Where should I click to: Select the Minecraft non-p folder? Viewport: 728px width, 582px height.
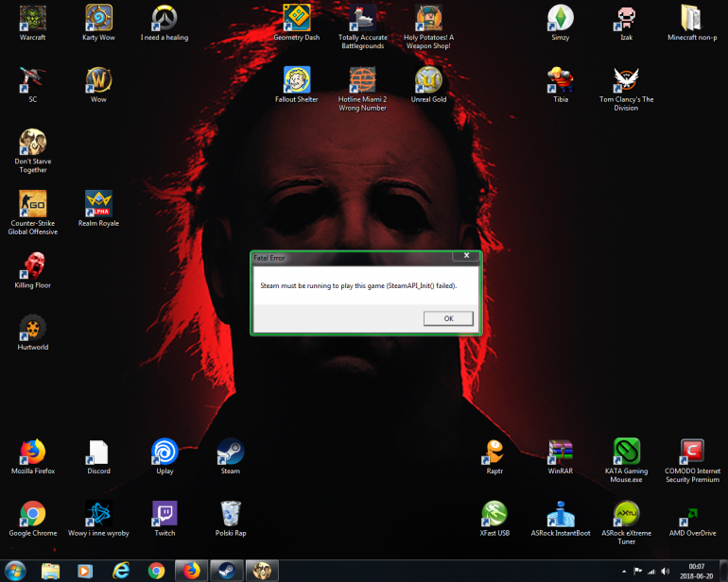tap(692, 23)
